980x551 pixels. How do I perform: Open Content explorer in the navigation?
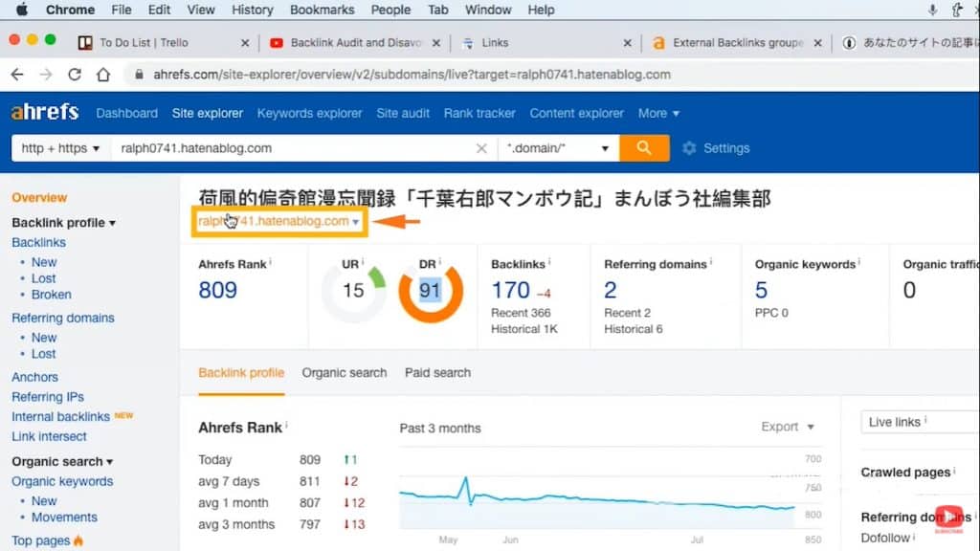(x=576, y=113)
